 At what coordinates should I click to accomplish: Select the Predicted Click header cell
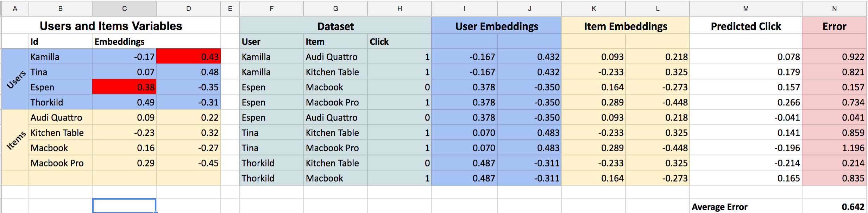746,26
